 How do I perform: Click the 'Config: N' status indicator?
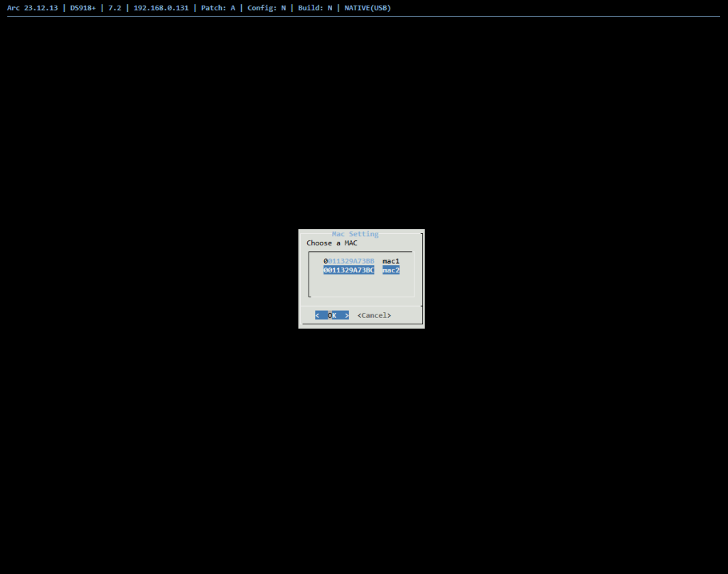click(x=267, y=8)
